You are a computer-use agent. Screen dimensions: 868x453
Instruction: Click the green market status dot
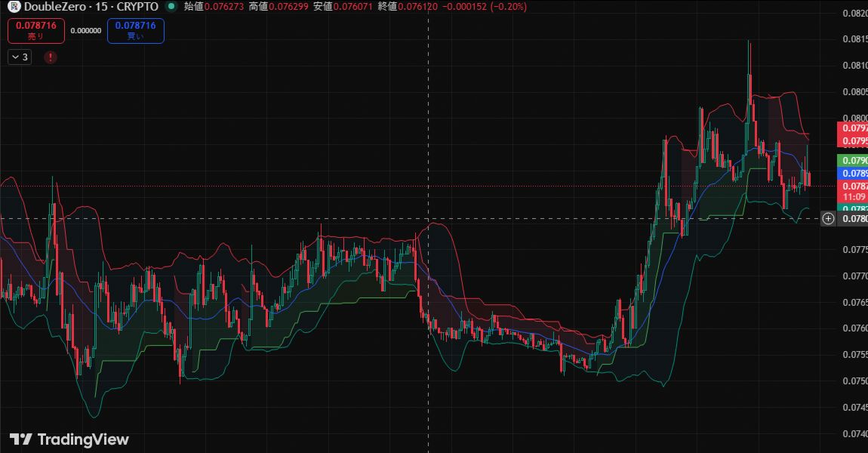point(171,7)
